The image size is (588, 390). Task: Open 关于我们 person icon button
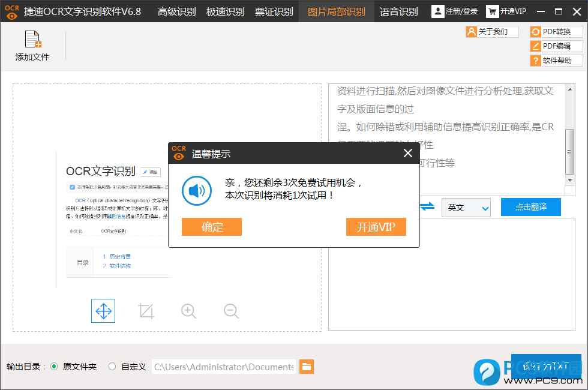point(493,32)
